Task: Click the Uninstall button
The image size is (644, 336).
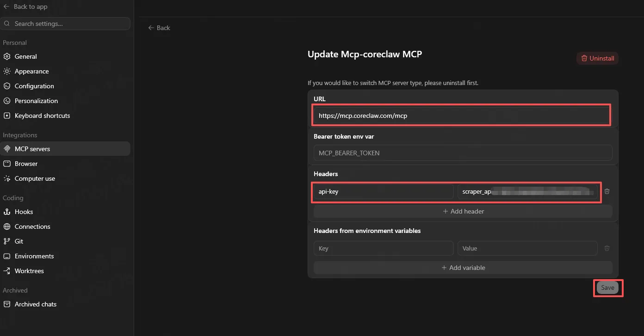Action: 597,58
